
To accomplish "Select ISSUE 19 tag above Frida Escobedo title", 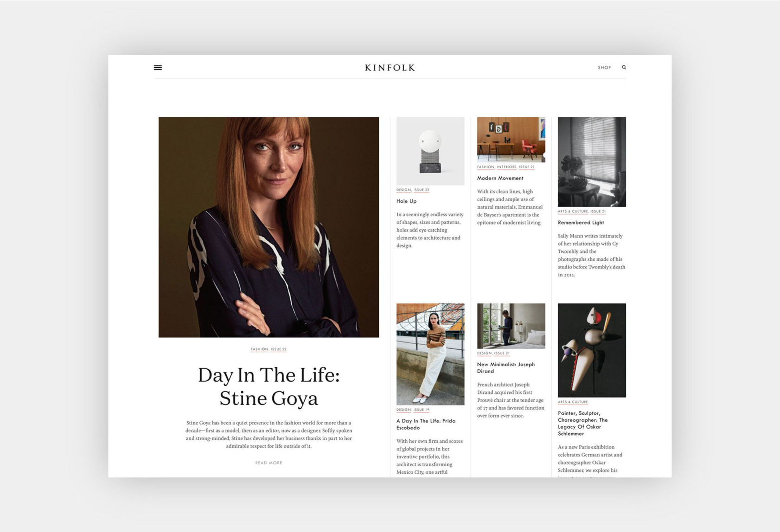I will point(421,410).
